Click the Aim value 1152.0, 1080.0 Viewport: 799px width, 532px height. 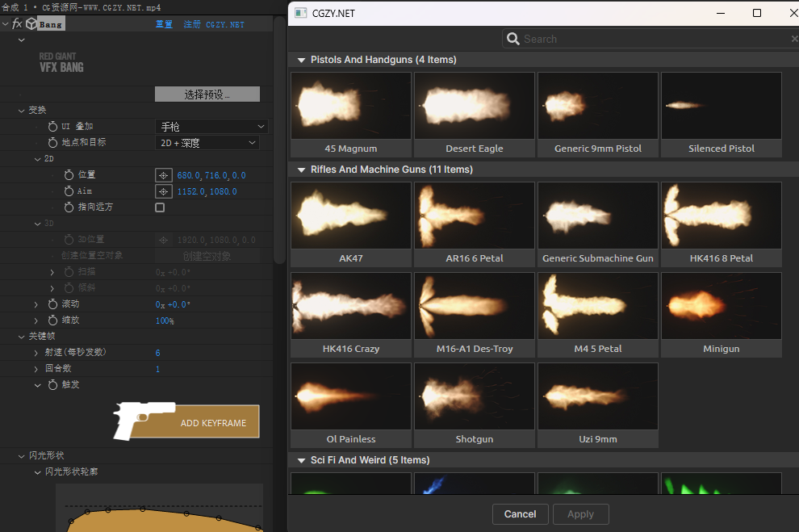207,191
